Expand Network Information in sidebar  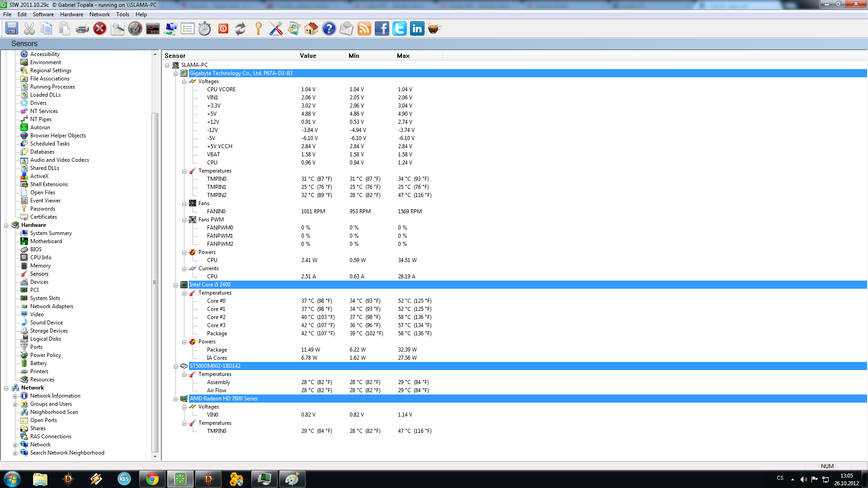(15, 396)
